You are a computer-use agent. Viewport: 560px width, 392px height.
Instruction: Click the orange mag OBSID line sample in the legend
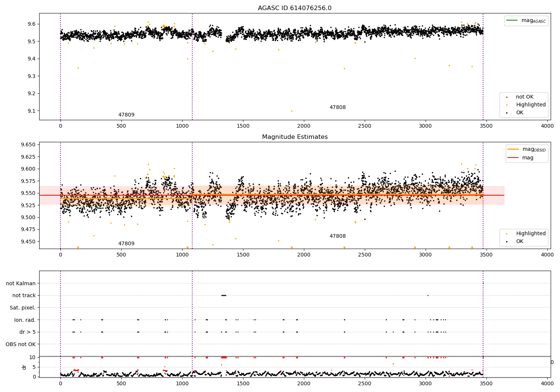(x=513, y=149)
